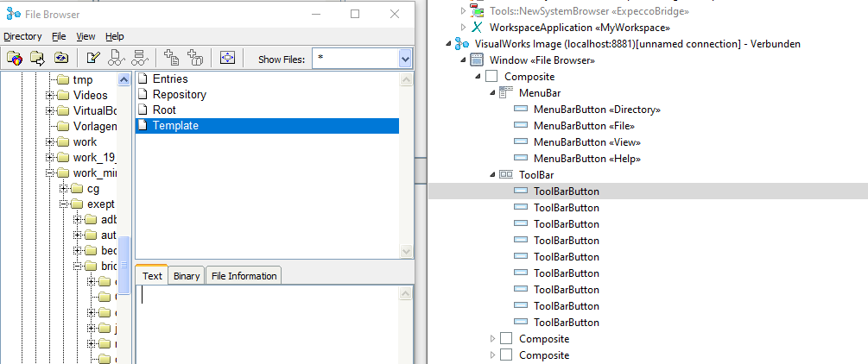Viewport: 868px width, 364px height.
Task: Click the first folder icon in toolbar
Action: pyautogui.click(x=15, y=59)
